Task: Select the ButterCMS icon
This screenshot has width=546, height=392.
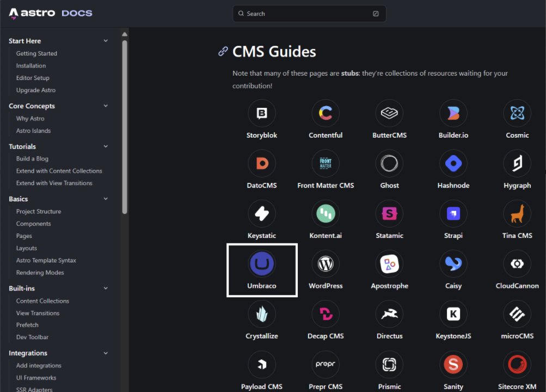Action: 389,113
